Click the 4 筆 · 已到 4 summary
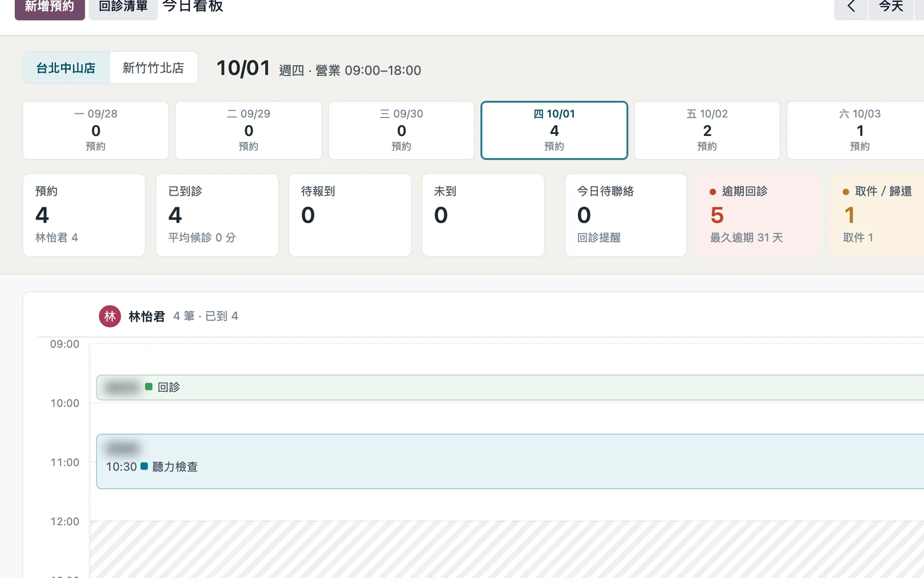This screenshot has height=578, width=924. [x=206, y=316]
